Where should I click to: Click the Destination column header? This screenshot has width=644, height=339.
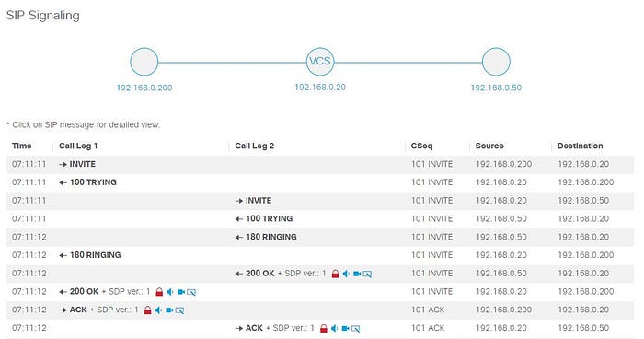click(x=580, y=146)
